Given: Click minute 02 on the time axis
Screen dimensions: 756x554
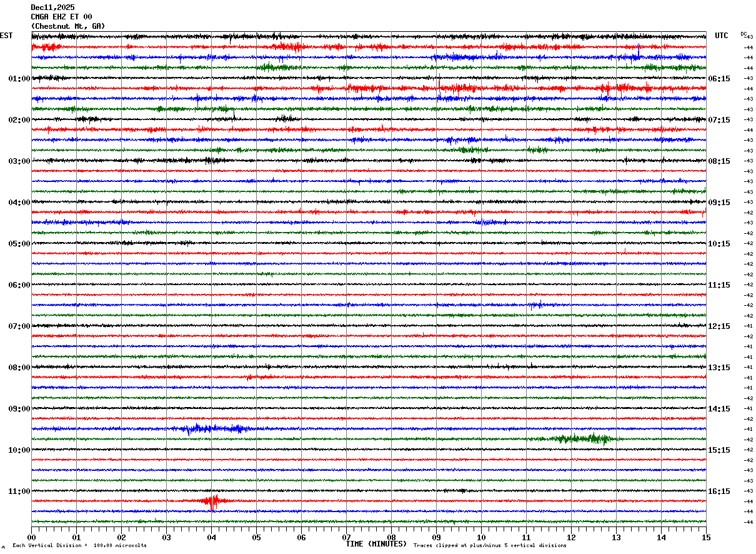Looking at the screenshot, I should (121, 537).
